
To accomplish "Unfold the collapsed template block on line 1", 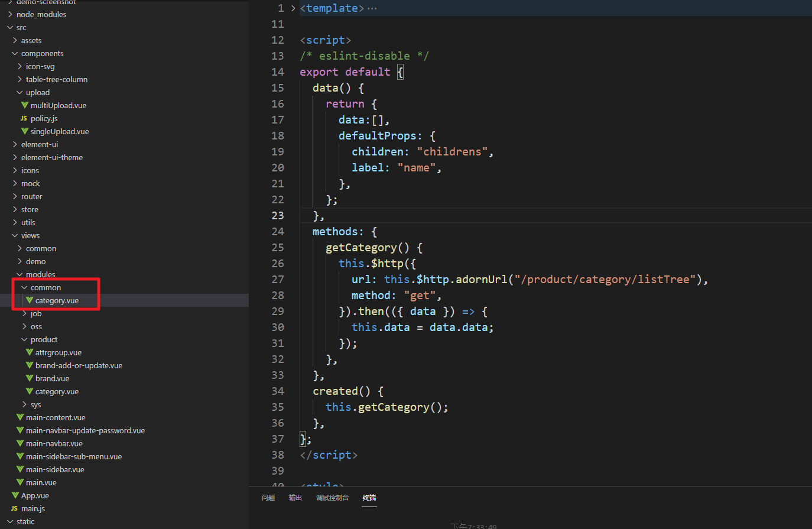I will (293, 8).
